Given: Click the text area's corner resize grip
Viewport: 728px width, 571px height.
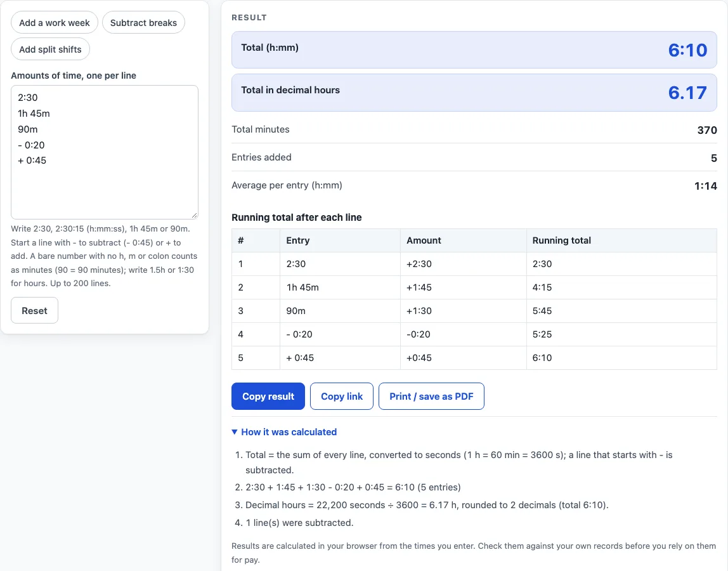Looking at the screenshot, I should point(195,215).
